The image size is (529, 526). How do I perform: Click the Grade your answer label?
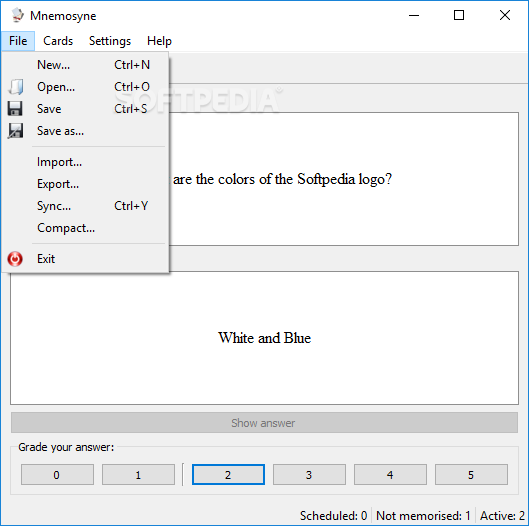pyautogui.click(x=66, y=447)
